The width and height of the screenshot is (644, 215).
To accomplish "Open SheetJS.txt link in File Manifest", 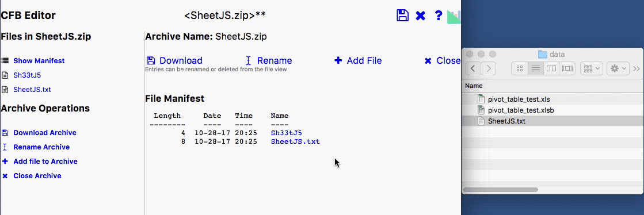I will point(295,141).
